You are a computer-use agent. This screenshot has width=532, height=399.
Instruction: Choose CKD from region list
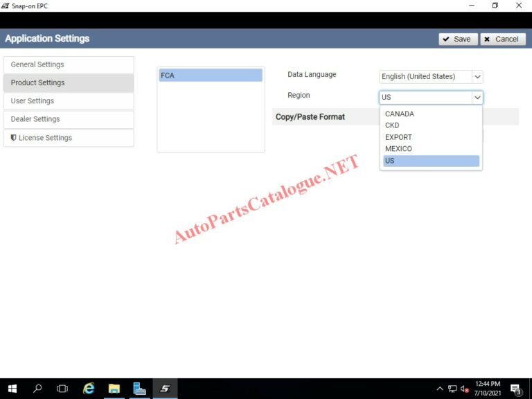(431, 125)
